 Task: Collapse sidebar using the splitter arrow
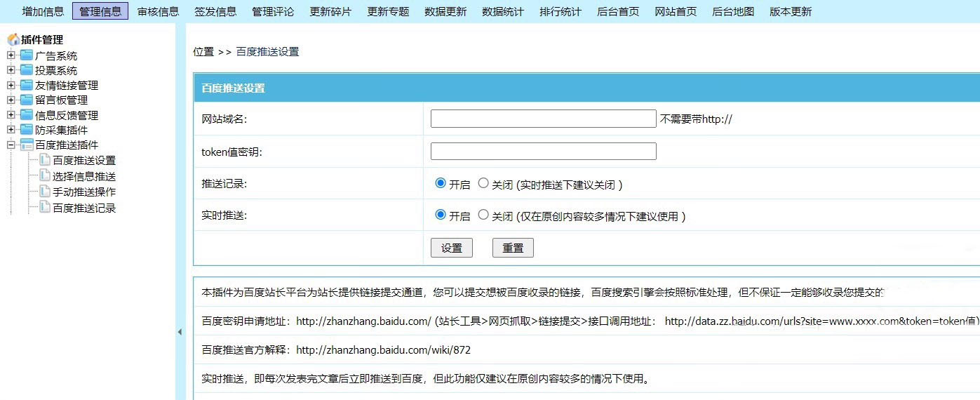[179, 332]
